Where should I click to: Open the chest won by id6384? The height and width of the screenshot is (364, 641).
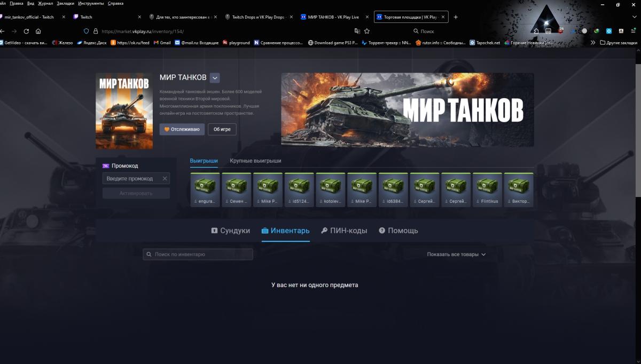point(393,189)
